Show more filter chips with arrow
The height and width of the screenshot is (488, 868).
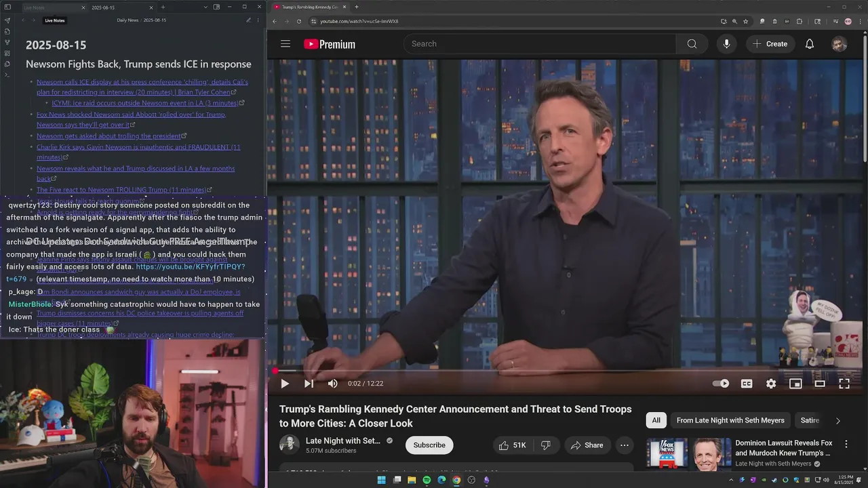[837, 421]
